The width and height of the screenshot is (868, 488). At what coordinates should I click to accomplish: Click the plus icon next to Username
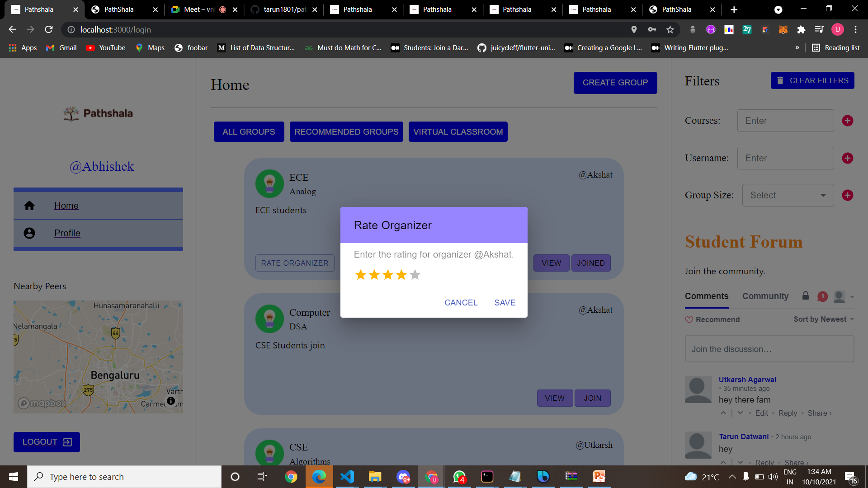click(x=847, y=158)
